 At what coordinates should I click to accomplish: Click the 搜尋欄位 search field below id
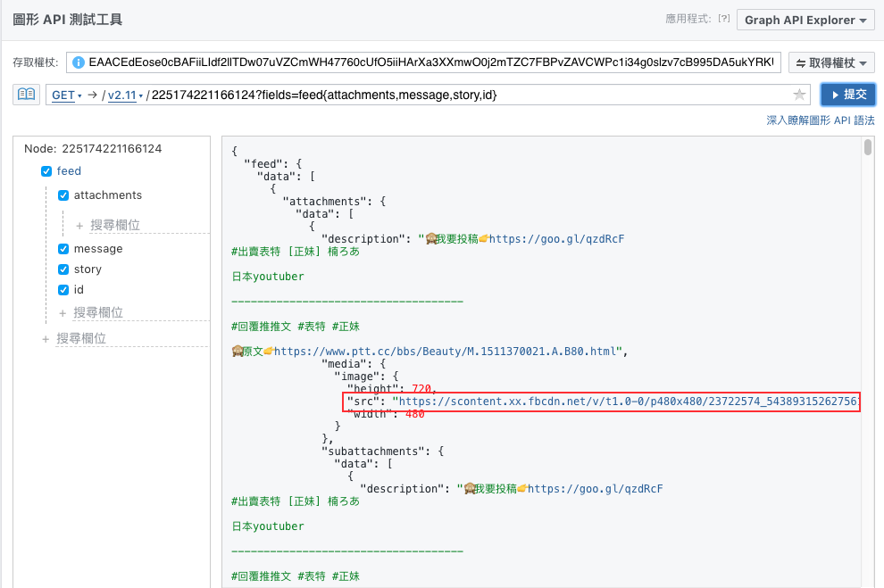(x=140, y=312)
